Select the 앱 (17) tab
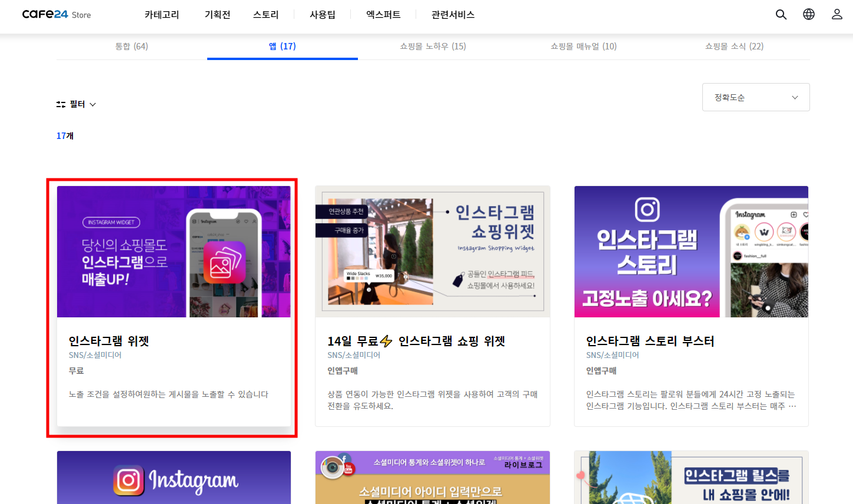 pyautogui.click(x=283, y=47)
